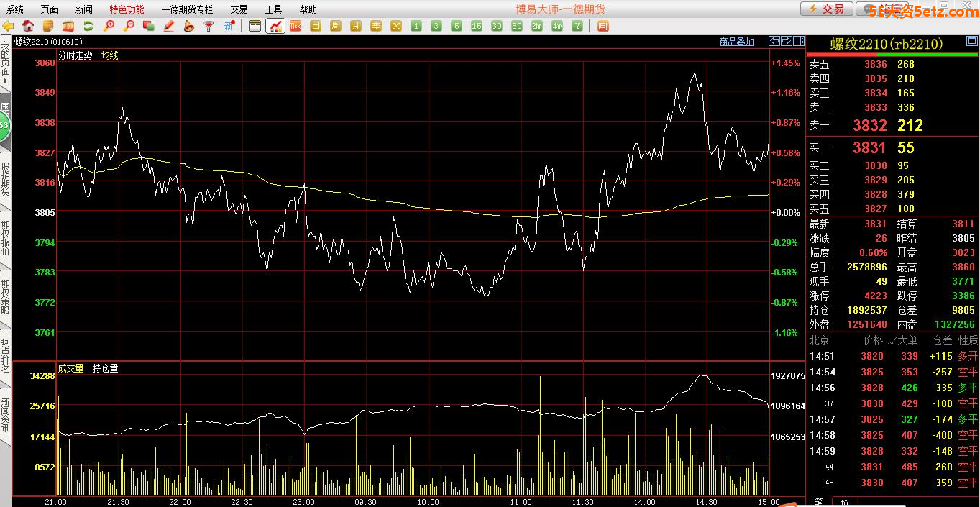Select the 15-minute period button
The height and width of the screenshot is (507, 980).
coord(476,26)
